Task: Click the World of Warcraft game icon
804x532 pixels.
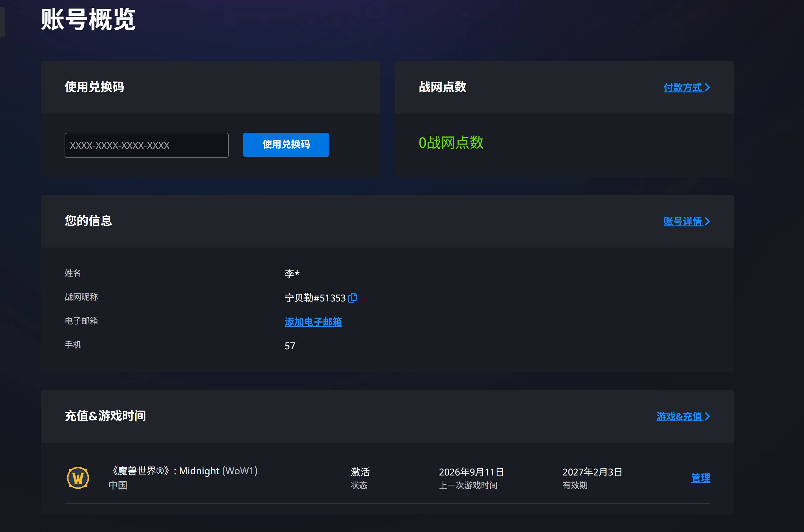Action: tap(78, 478)
